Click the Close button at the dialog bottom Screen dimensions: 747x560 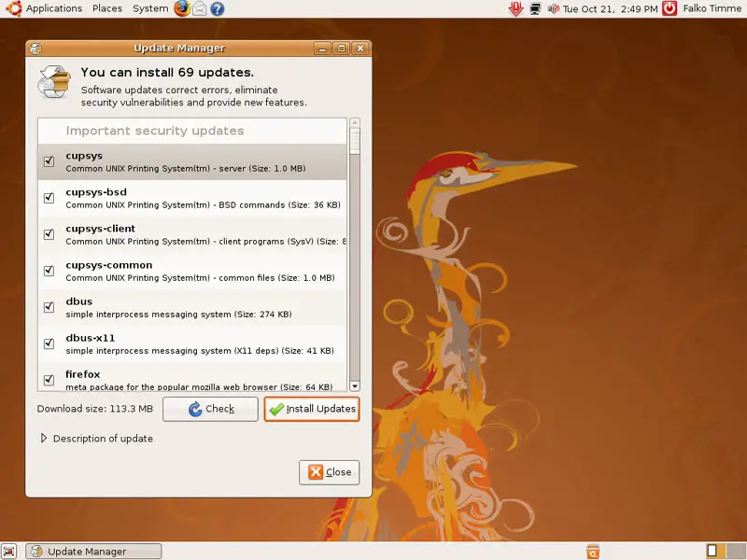coord(330,472)
